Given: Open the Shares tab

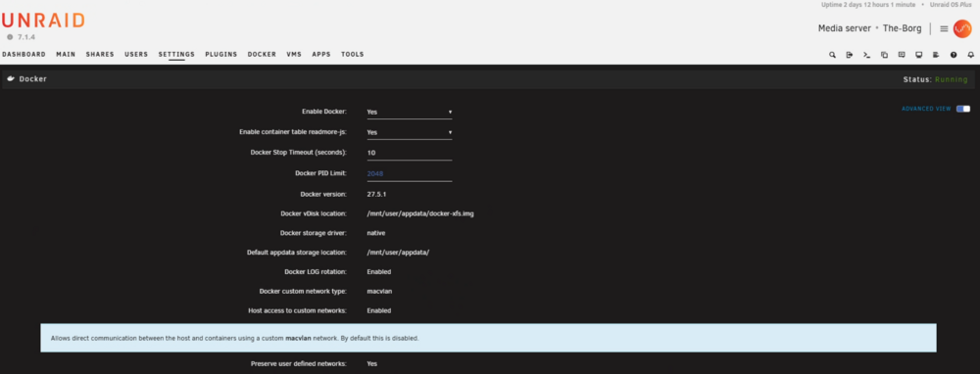Looking at the screenshot, I should 100,54.
